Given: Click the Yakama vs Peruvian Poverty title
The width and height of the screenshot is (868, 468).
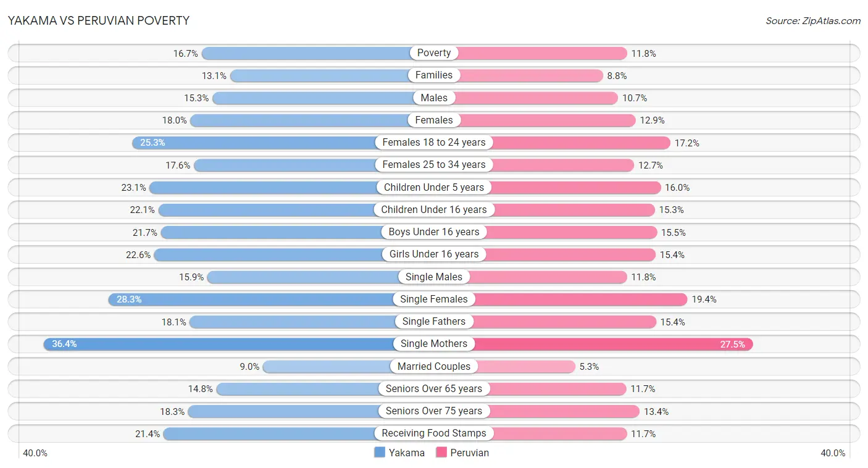Looking at the screenshot, I should (x=99, y=20).
